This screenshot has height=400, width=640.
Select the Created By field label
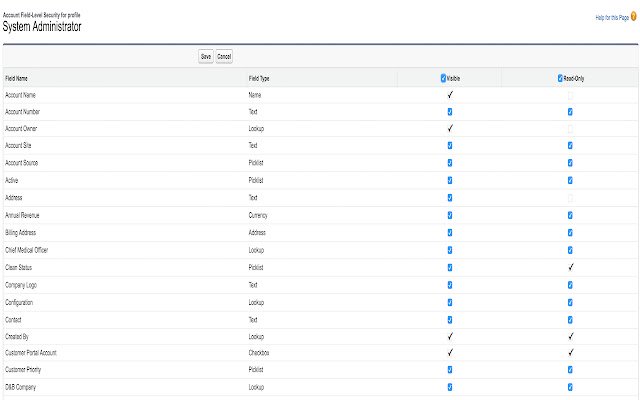(17, 337)
